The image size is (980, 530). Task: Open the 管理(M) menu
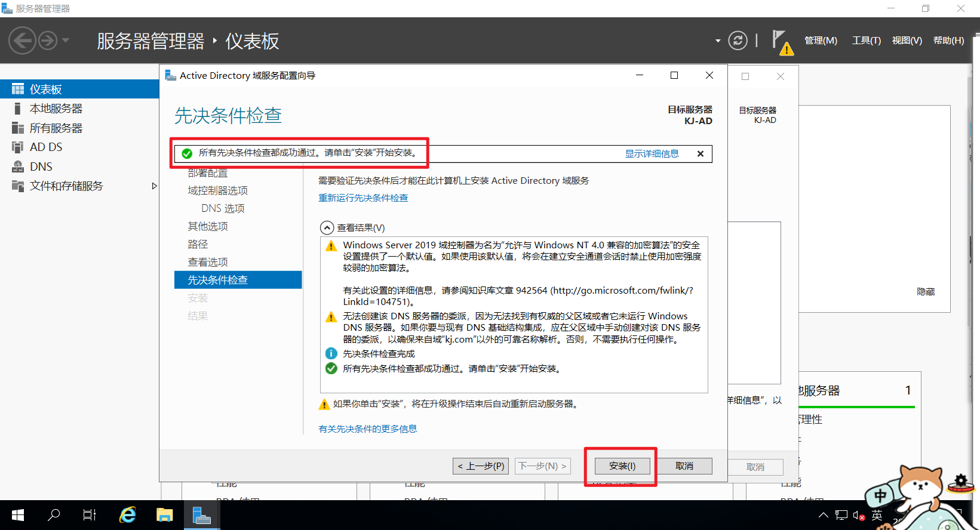[821, 41]
